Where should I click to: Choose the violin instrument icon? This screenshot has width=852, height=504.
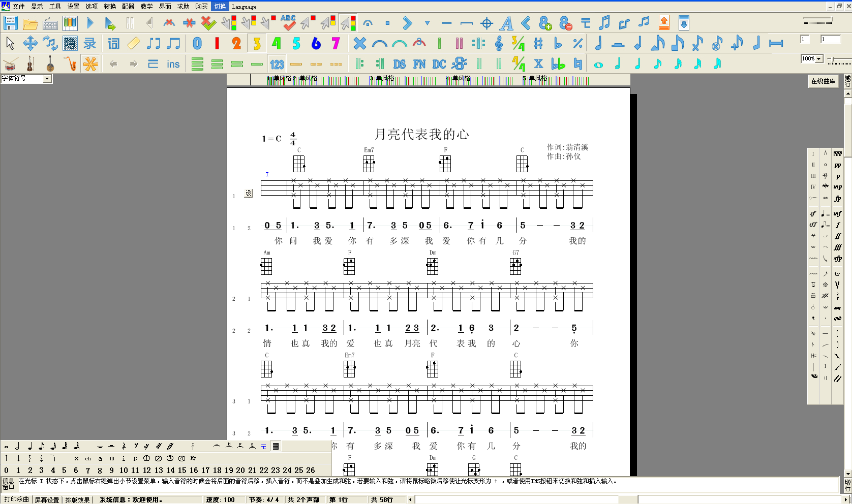[30, 64]
